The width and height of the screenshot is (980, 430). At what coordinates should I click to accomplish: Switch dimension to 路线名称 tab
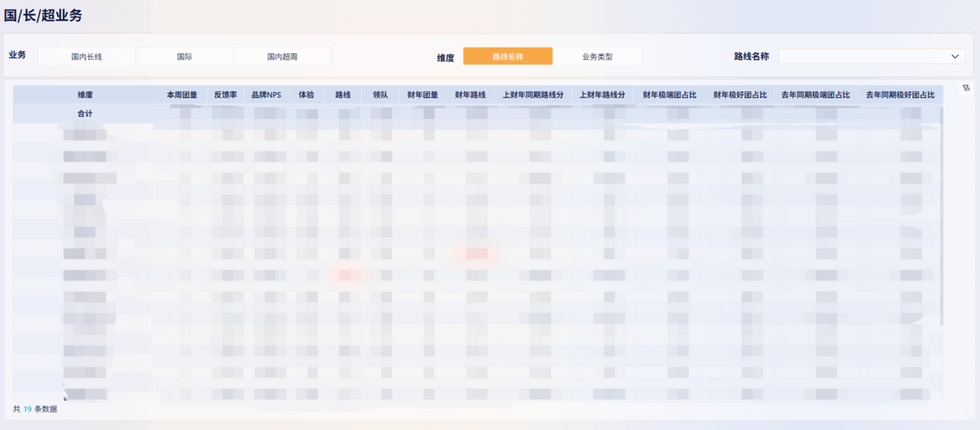[x=507, y=56]
